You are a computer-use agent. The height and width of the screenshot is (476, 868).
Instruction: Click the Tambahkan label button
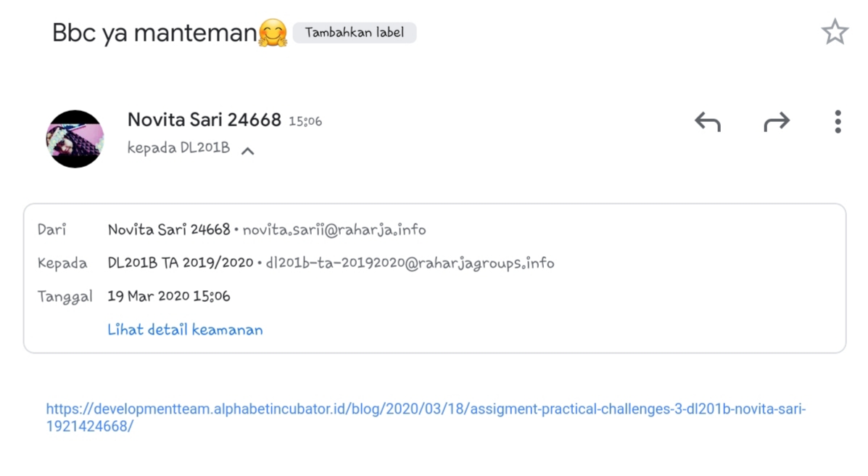tap(355, 33)
